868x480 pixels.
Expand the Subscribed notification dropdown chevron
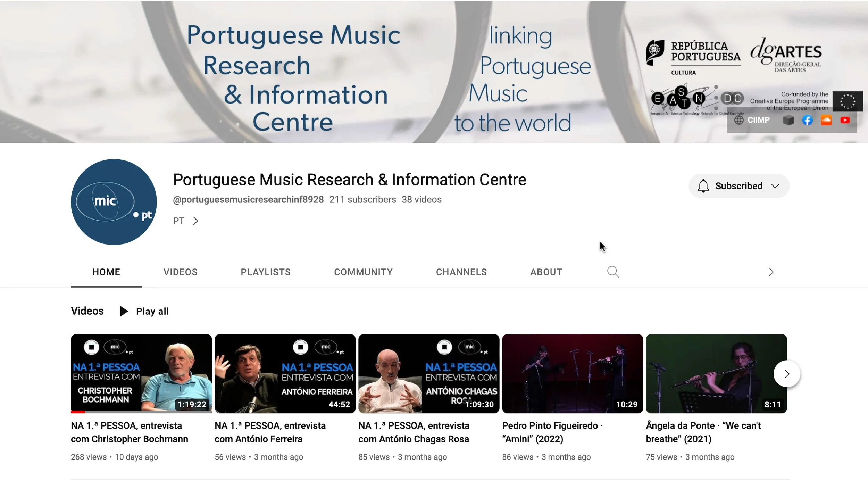[775, 186]
